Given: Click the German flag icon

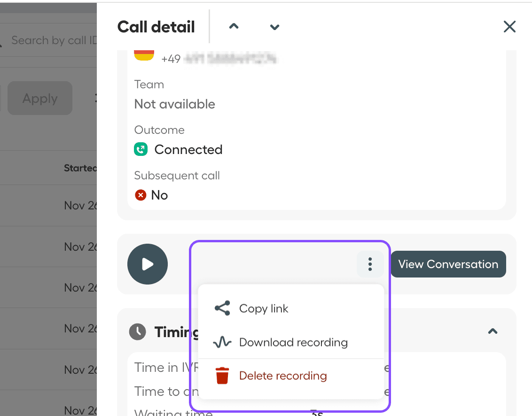Looking at the screenshot, I should pos(144,55).
